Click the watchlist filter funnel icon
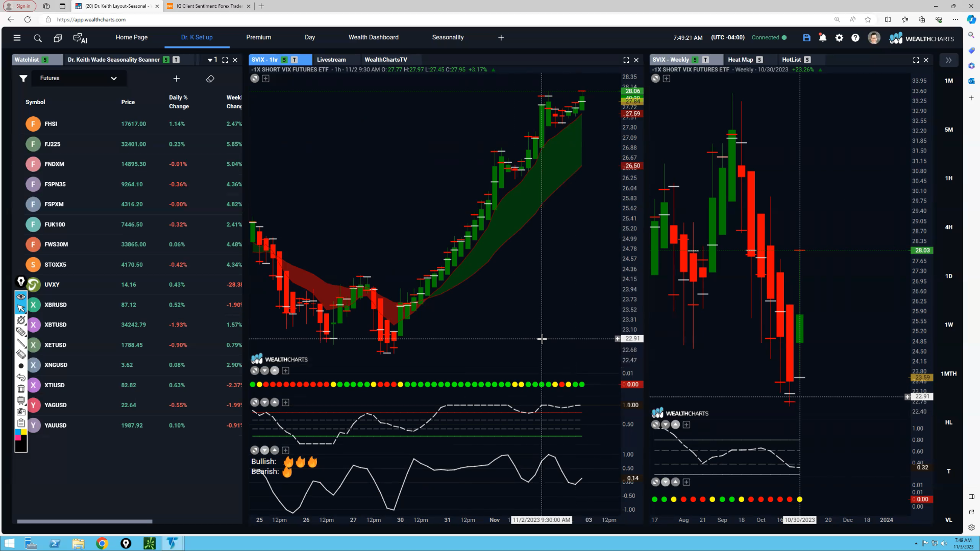The height and width of the screenshot is (551, 980). click(x=23, y=79)
